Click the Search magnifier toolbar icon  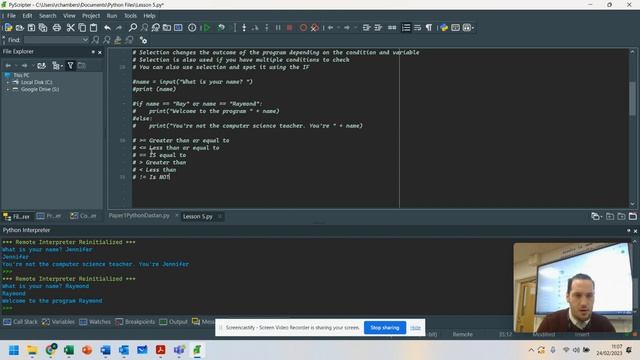[x=133, y=28]
